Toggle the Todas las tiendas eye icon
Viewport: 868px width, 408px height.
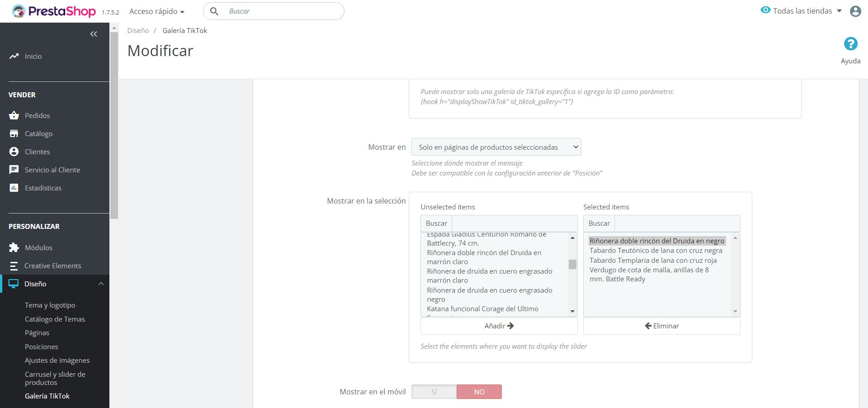[x=765, y=10]
